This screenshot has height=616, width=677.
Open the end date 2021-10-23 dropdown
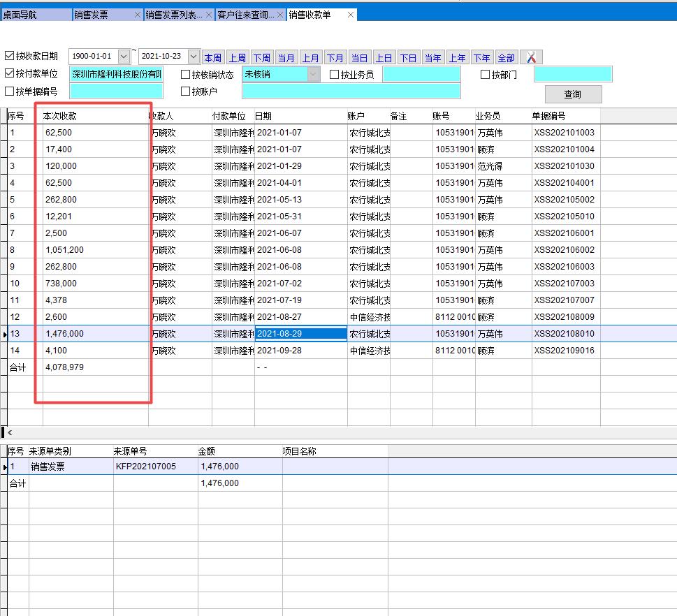[x=194, y=57]
